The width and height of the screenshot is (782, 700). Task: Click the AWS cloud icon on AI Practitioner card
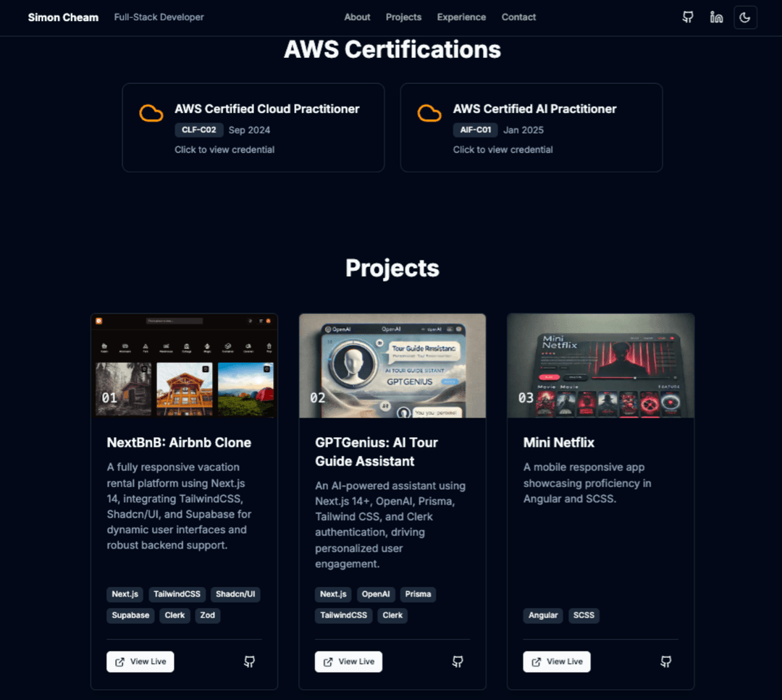[429, 114]
